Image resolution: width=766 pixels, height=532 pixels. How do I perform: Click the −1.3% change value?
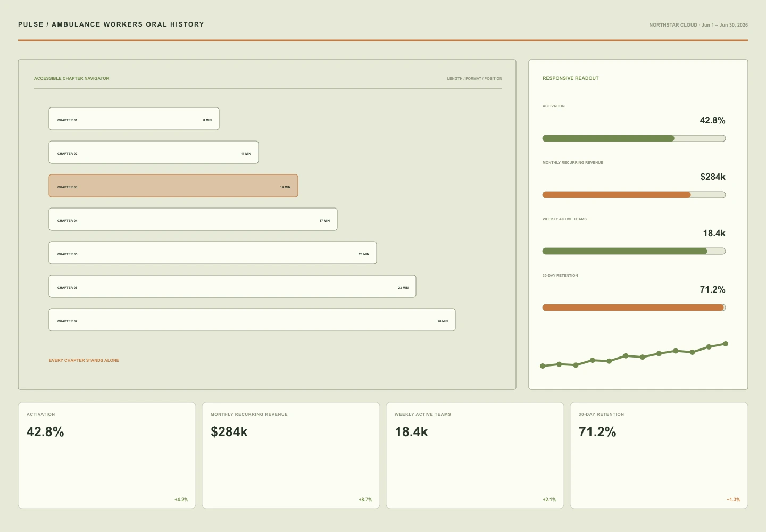[734, 500]
